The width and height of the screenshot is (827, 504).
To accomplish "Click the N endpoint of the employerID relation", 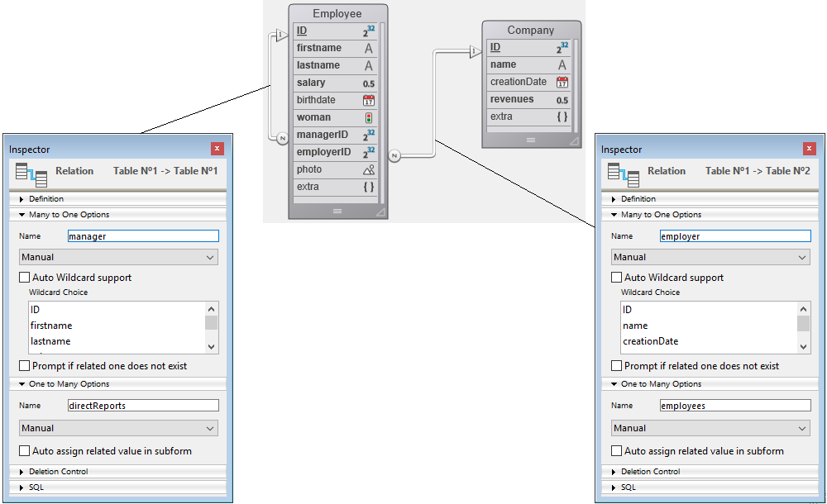I will 394,155.
